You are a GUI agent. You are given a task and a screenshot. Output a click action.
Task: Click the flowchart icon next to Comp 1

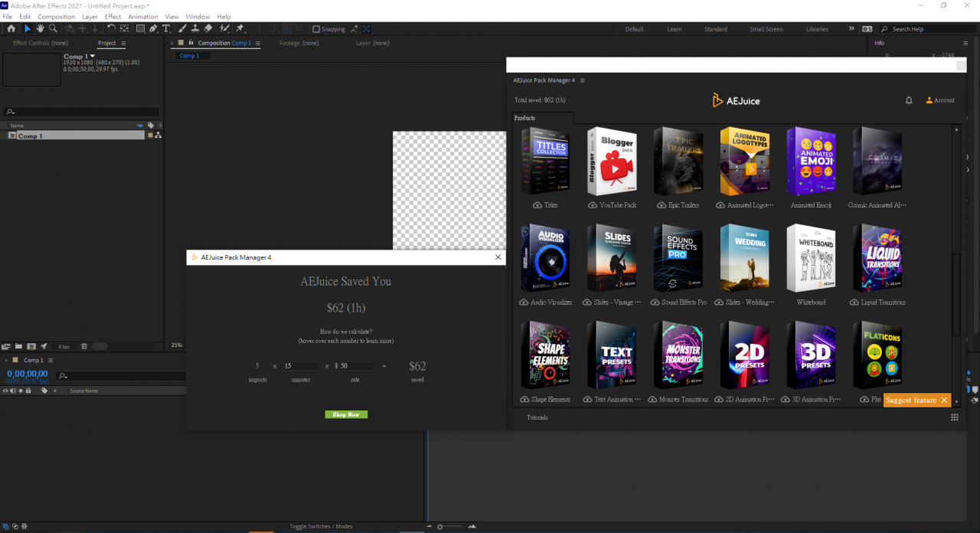(x=158, y=136)
